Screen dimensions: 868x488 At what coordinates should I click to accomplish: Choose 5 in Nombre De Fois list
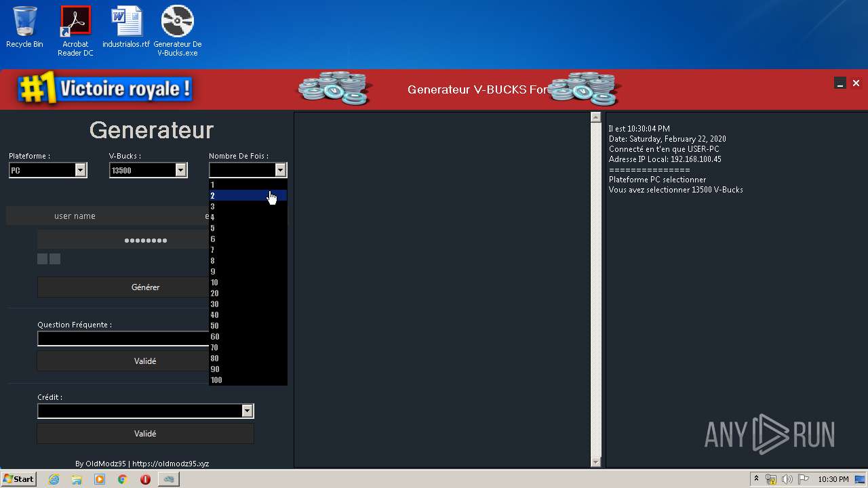click(248, 228)
